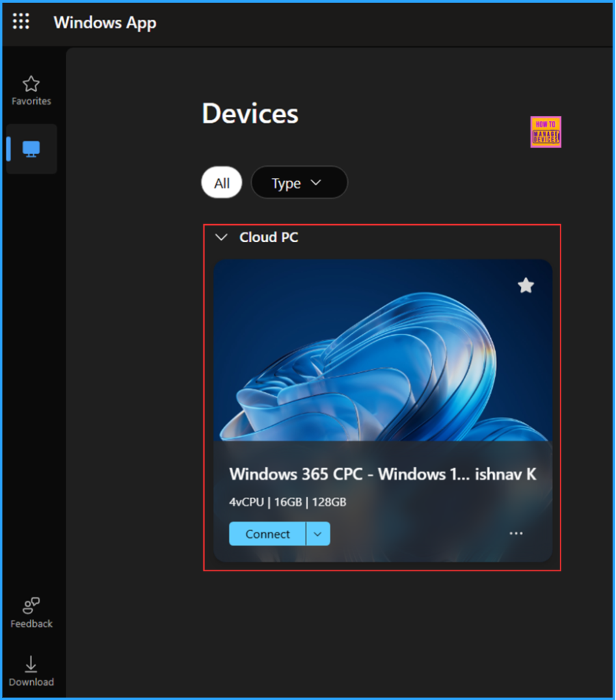Viewport: 616px width, 700px height.
Task: Click the Cloud PC wallpaper thumbnail
Action: 383,351
